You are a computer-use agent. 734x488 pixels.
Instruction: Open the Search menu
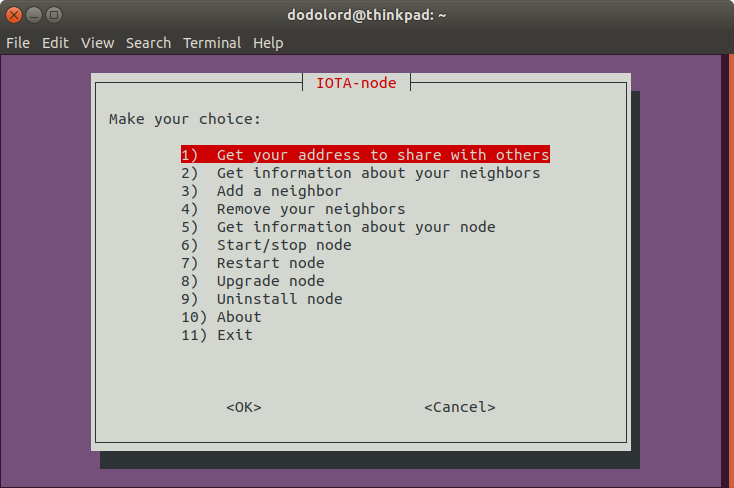[x=148, y=43]
